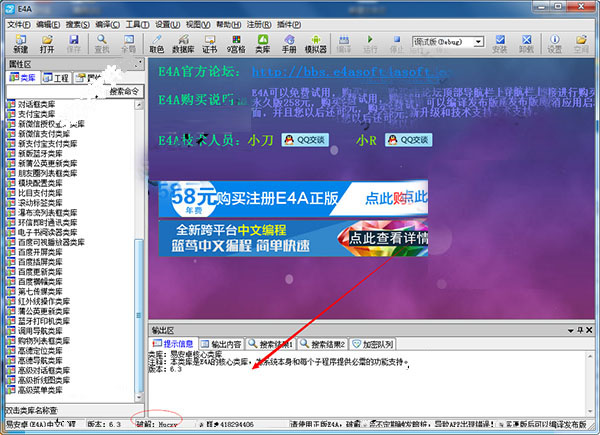Open the 编辑(E) menu

point(48,24)
